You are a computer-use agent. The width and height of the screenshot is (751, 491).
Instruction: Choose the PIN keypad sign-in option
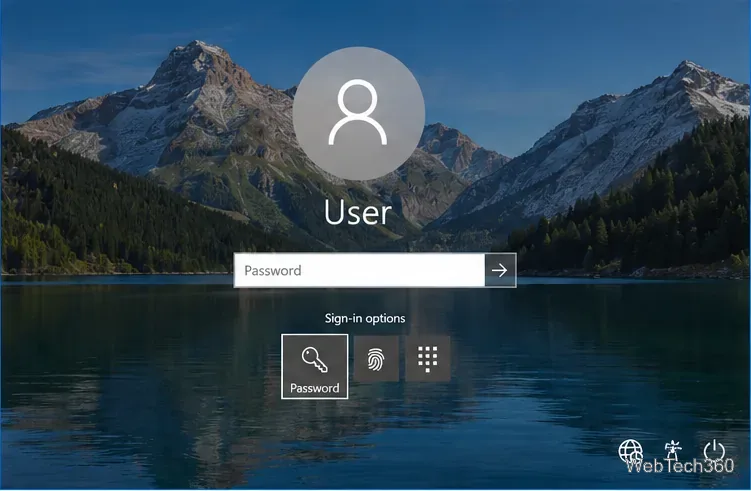pyautogui.click(x=428, y=359)
